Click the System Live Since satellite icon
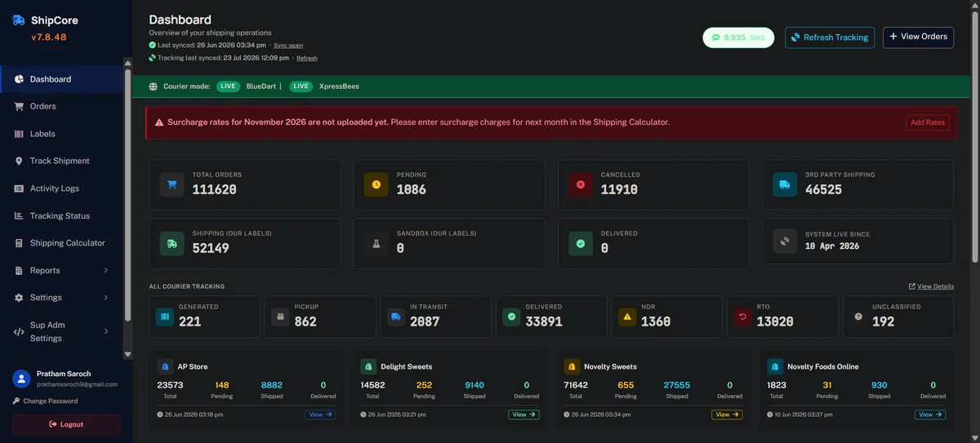 [x=785, y=241]
